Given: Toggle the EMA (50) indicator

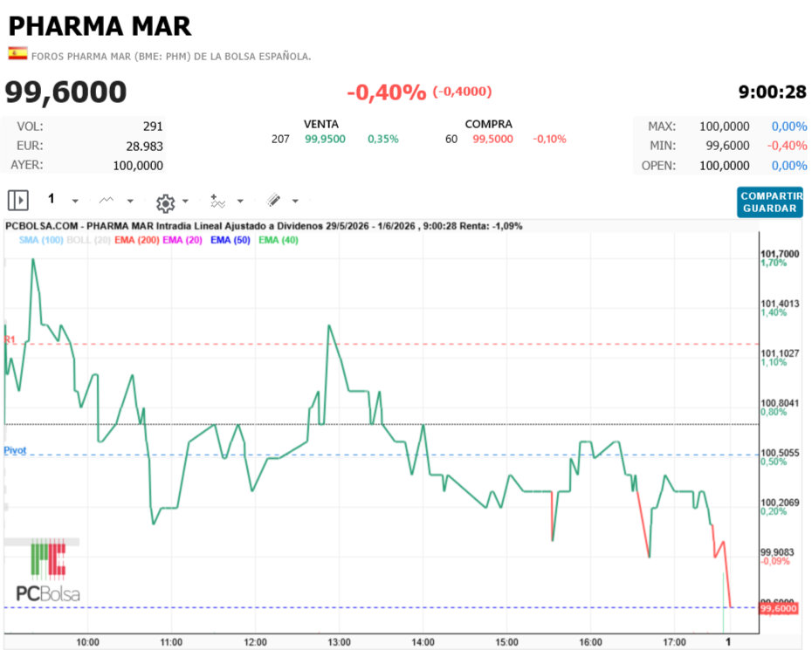Looking at the screenshot, I should (x=230, y=240).
